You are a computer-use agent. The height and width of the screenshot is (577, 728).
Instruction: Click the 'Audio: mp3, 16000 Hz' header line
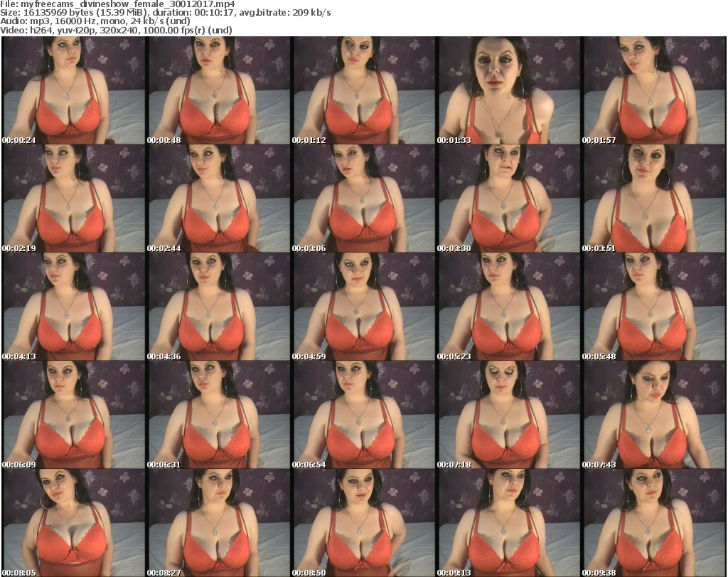(x=95, y=21)
